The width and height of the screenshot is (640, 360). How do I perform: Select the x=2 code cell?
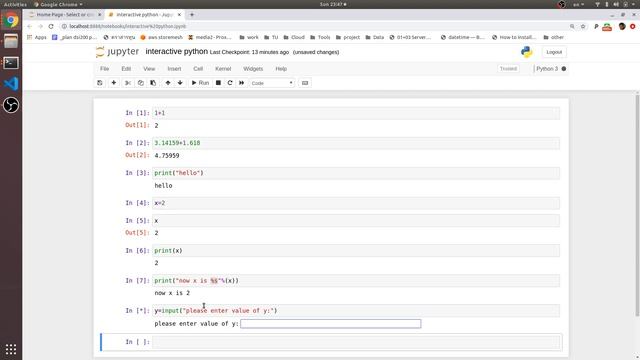point(356,203)
